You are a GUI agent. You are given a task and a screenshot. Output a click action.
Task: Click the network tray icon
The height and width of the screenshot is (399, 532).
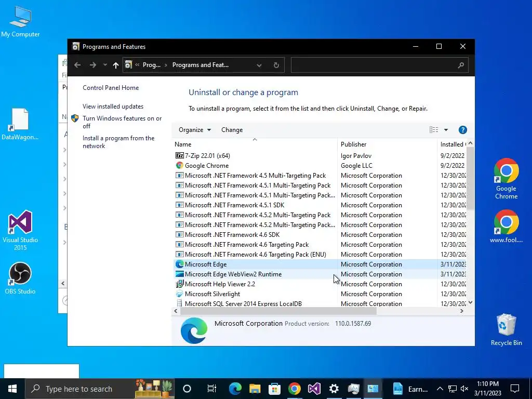453,389
